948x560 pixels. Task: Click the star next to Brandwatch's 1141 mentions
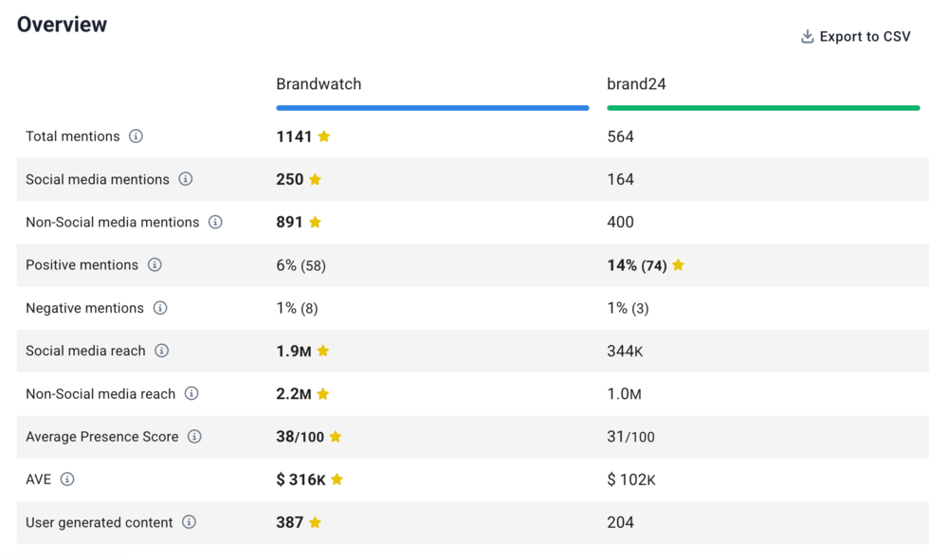click(x=324, y=136)
